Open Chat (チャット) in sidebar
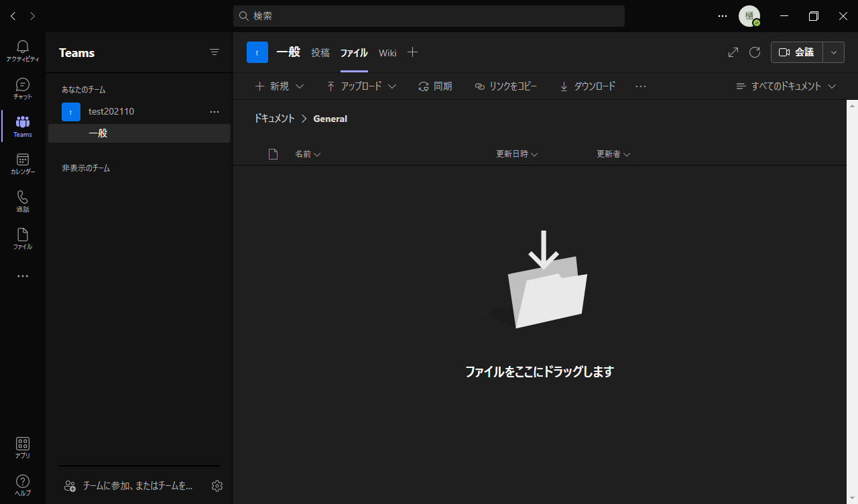Viewport: 858px width, 504px height. coord(23,88)
